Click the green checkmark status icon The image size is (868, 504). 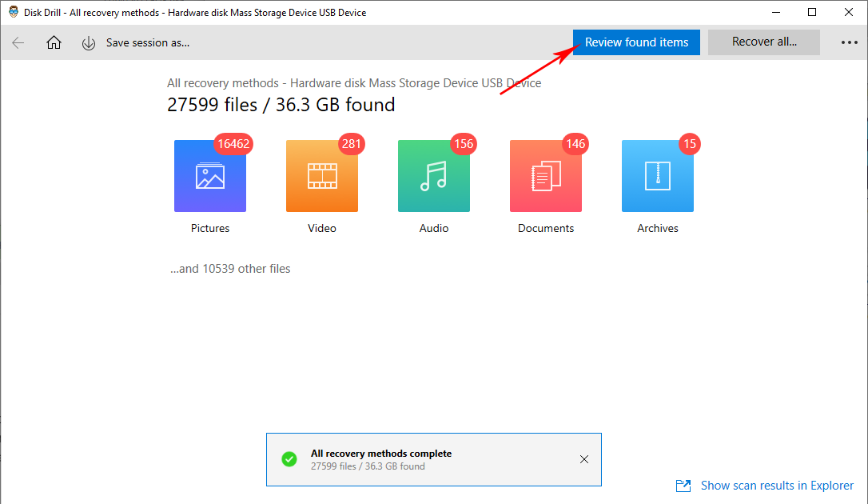(x=289, y=459)
